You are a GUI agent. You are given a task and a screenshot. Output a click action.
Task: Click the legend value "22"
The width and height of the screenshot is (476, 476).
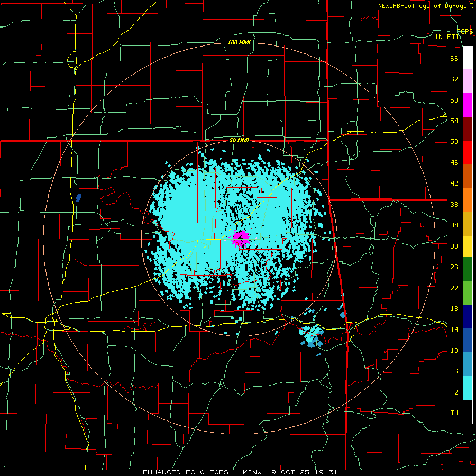click(454, 288)
